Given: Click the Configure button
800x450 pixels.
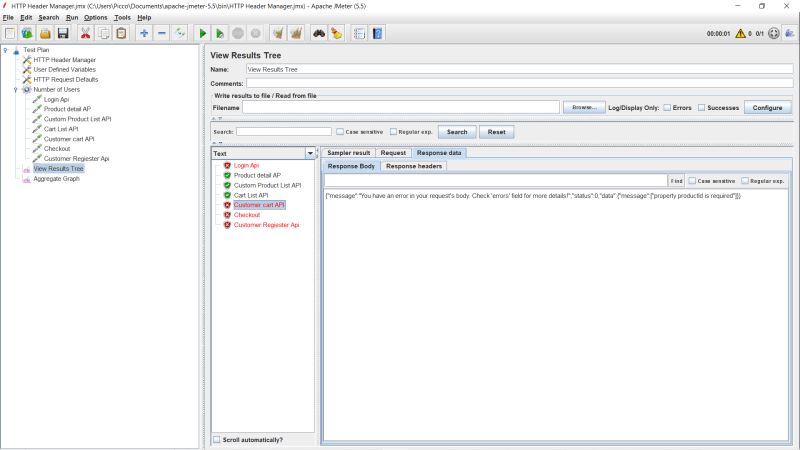Looking at the screenshot, I should click(767, 108).
